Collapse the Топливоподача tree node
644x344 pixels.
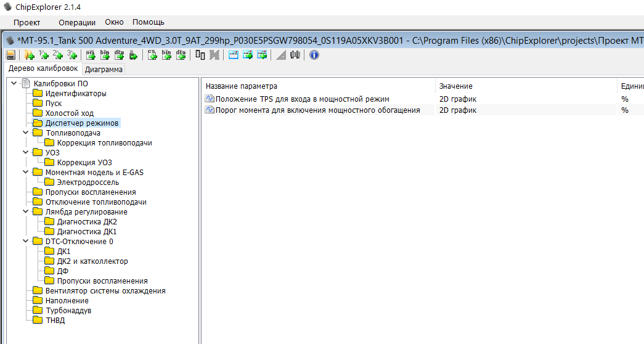(25, 133)
